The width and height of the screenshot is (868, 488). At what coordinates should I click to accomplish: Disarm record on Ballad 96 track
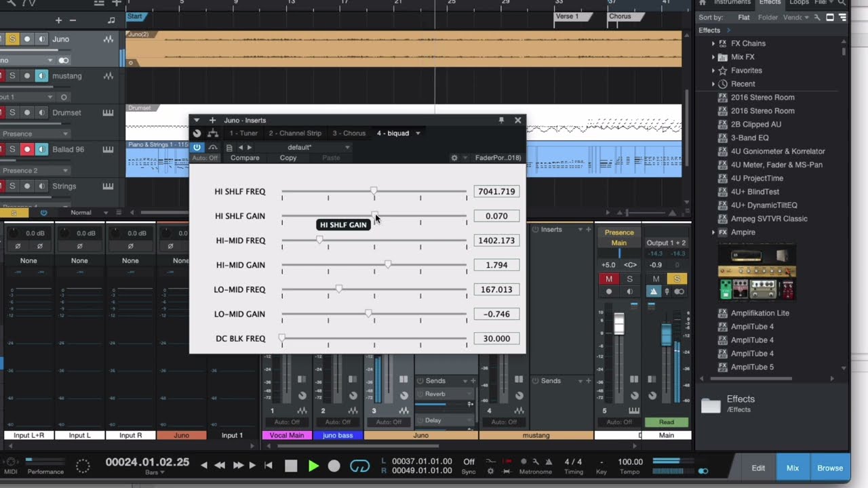click(x=27, y=149)
